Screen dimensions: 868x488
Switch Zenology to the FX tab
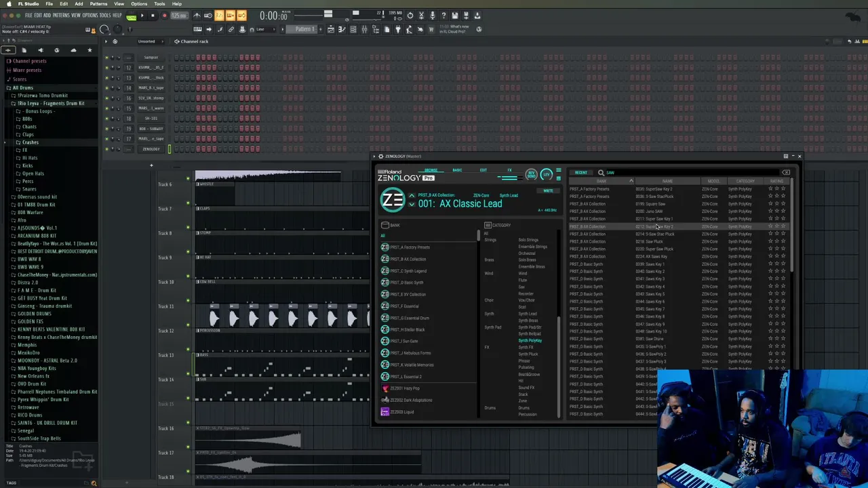pyautogui.click(x=509, y=170)
